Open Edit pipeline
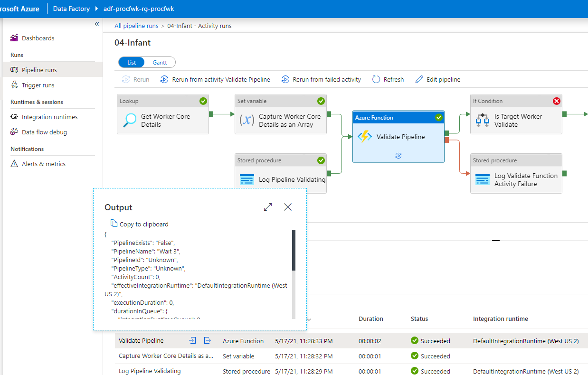588x375 pixels. click(x=437, y=79)
